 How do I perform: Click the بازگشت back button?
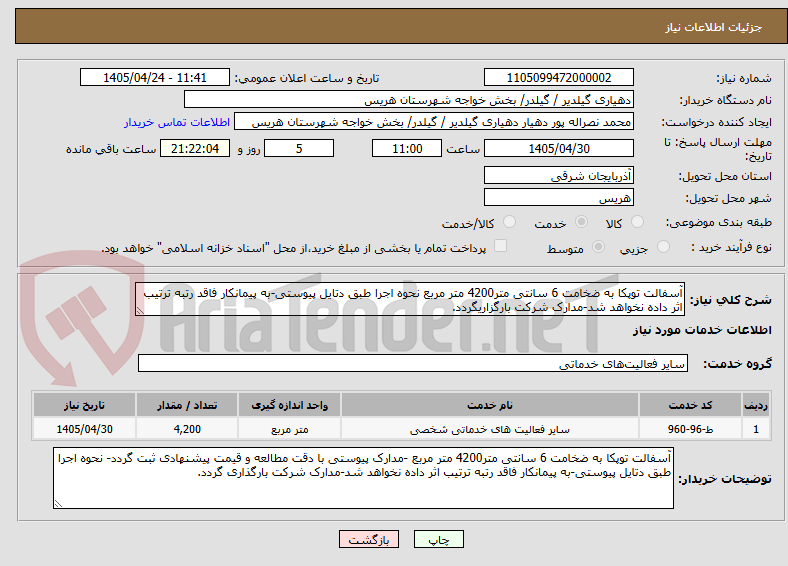(369, 539)
